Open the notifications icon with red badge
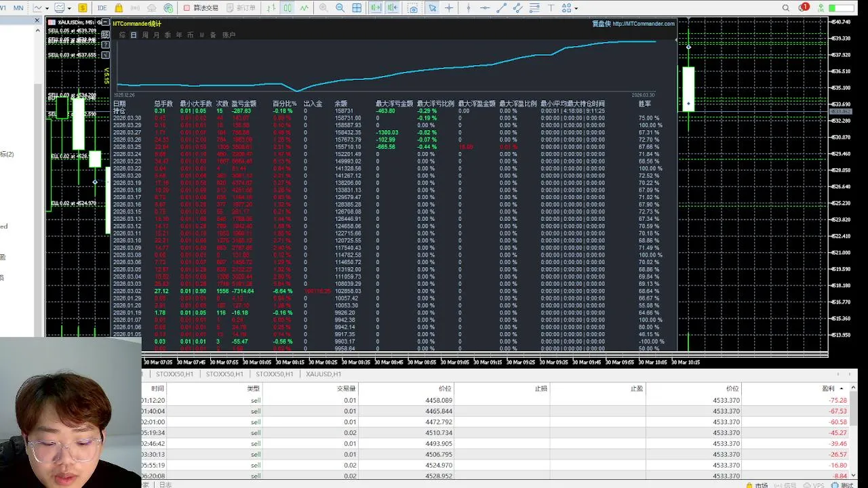868x488 pixels. [x=803, y=7]
